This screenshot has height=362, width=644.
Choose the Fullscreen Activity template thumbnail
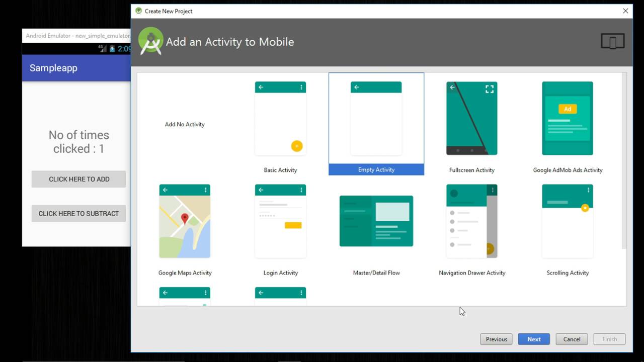click(471, 119)
